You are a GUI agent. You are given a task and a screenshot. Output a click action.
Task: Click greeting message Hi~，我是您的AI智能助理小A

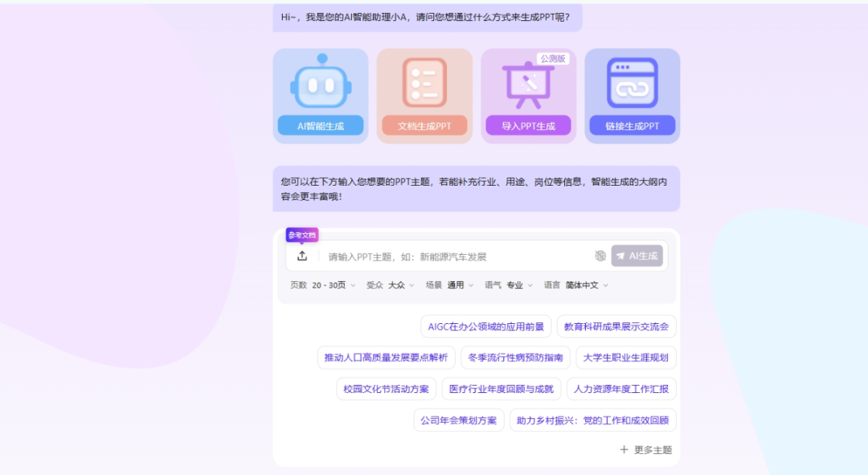(427, 17)
